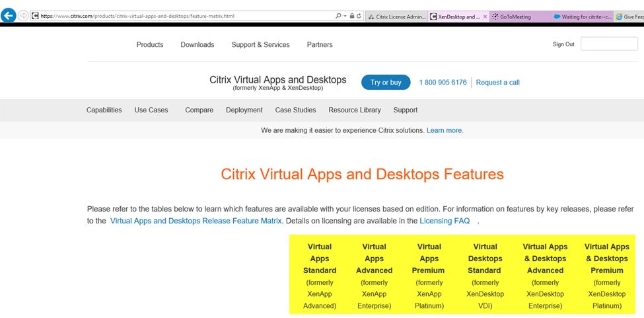The width and height of the screenshot is (644, 318).
Task: Click the lock security icon in address bar
Action: click(351, 16)
